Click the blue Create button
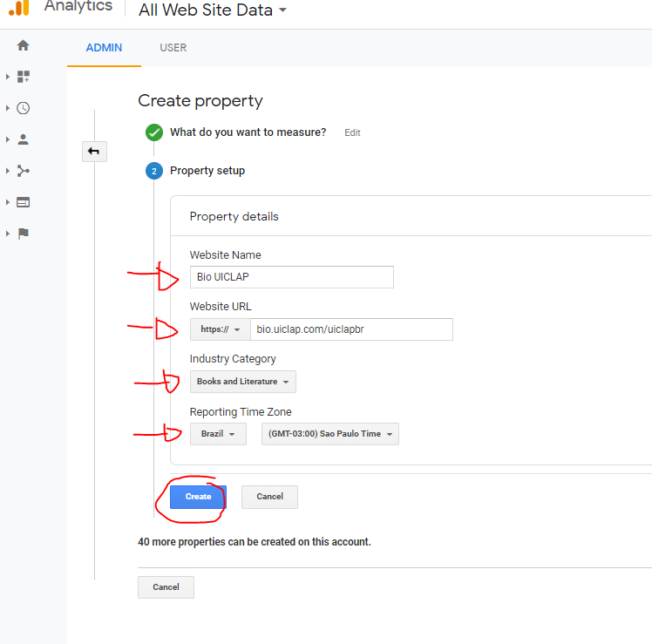Viewport: 652px width, 644px height. click(x=198, y=497)
